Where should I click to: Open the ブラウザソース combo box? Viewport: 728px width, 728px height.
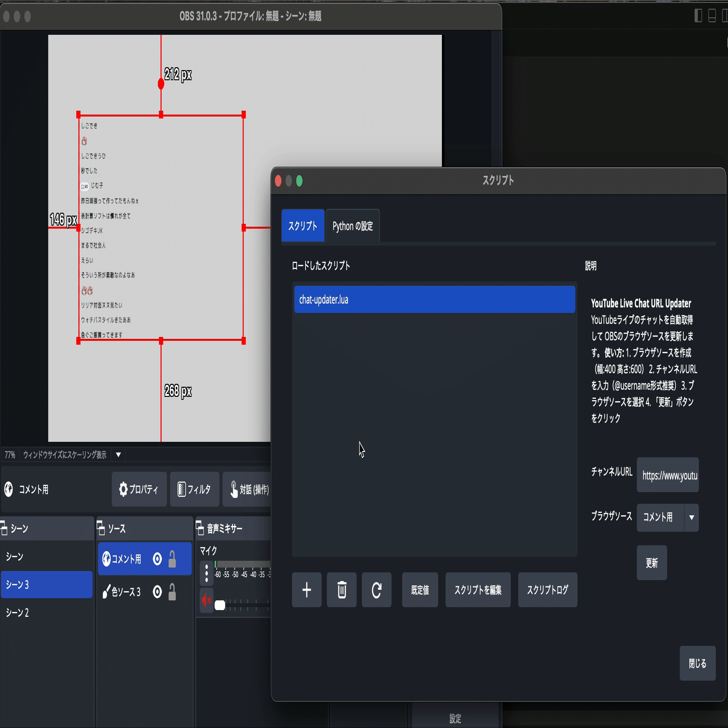[668, 517]
